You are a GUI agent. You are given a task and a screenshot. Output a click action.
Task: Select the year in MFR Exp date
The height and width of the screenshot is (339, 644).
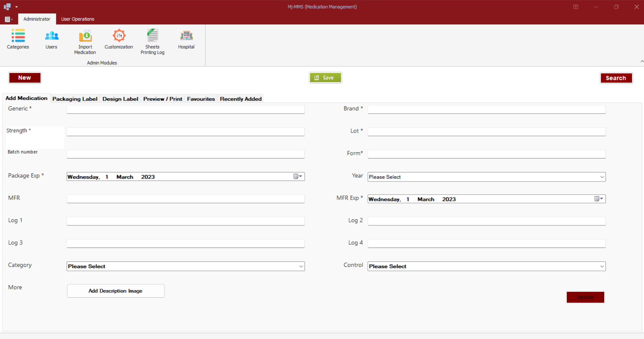coord(449,199)
